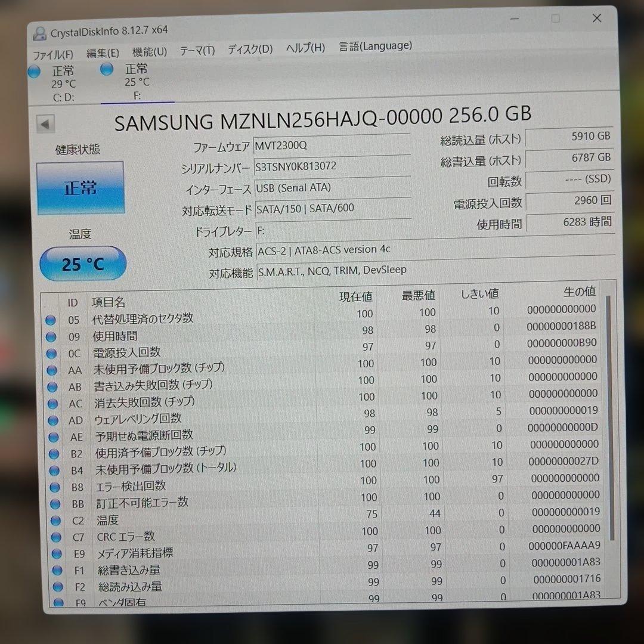
Task: Click the 生の値 column header
Action: click(579, 292)
